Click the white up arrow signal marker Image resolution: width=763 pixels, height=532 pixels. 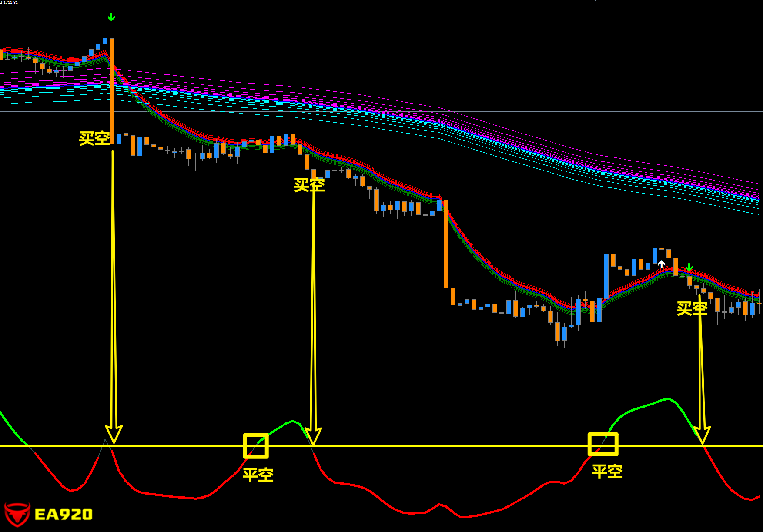click(661, 264)
